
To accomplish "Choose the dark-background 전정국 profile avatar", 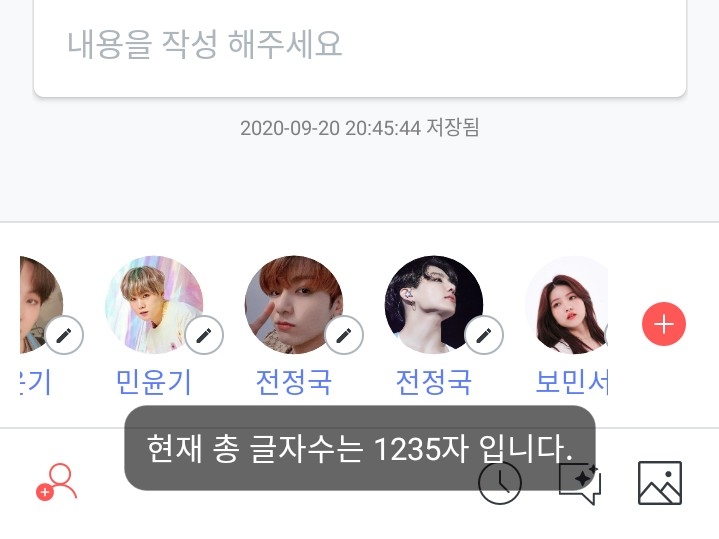I will tap(433, 305).
